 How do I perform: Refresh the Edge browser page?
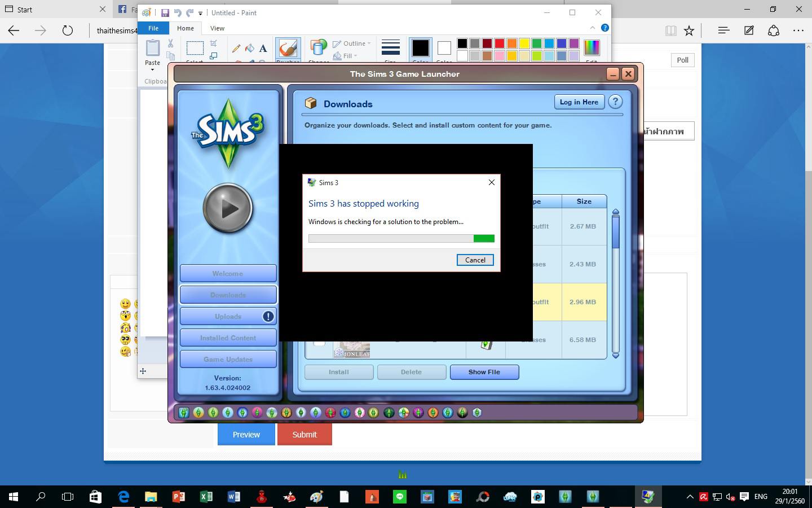point(68,30)
